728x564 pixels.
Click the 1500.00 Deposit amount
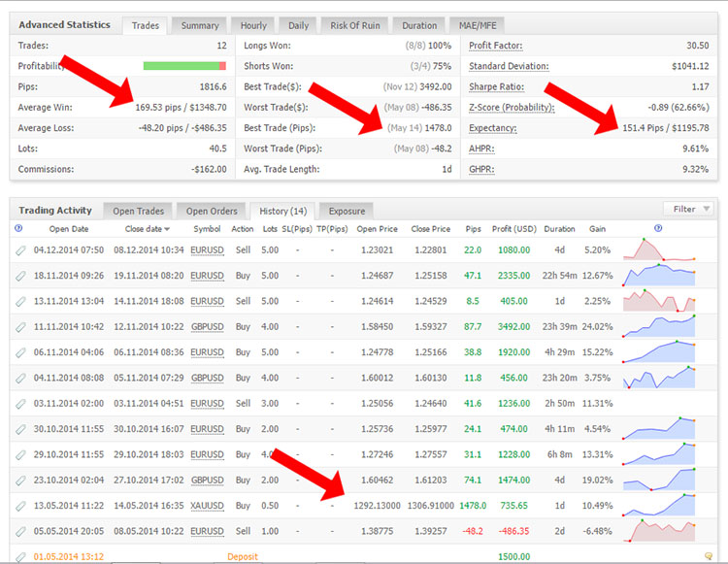pyautogui.click(x=513, y=556)
